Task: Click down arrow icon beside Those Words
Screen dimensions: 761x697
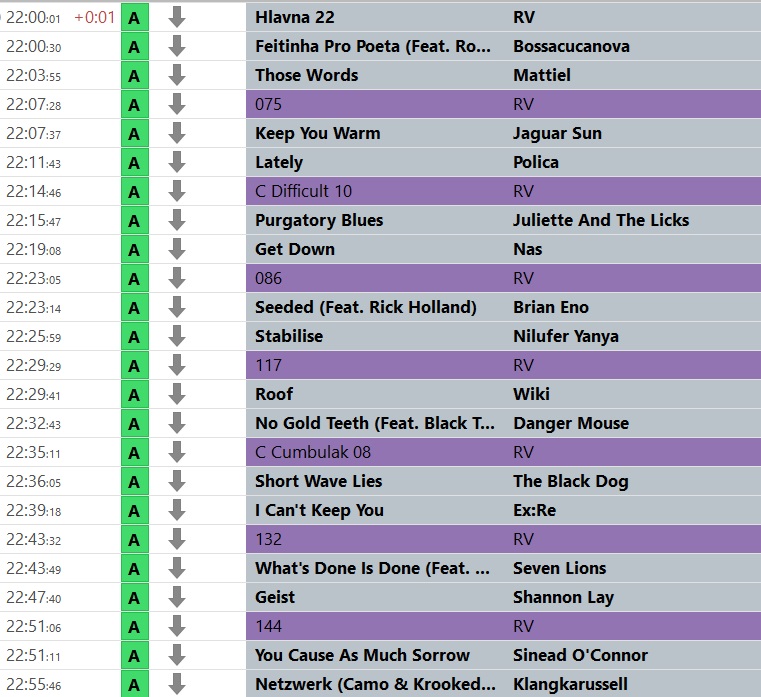Action: click(x=177, y=76)
